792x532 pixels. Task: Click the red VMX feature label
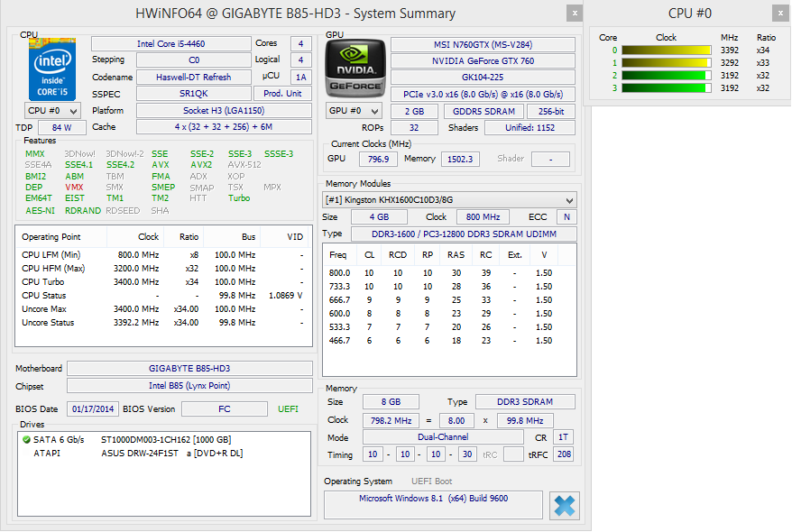pos(74,188)
